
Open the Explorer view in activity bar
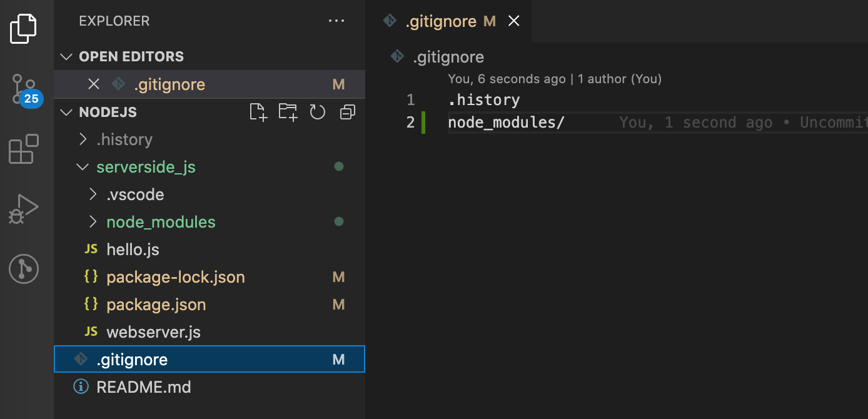tap(24, 29)
